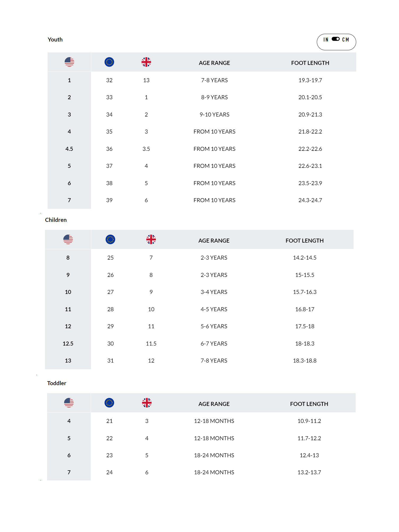Click the Youth section heading
399x532 pixels.
[55, 40]
